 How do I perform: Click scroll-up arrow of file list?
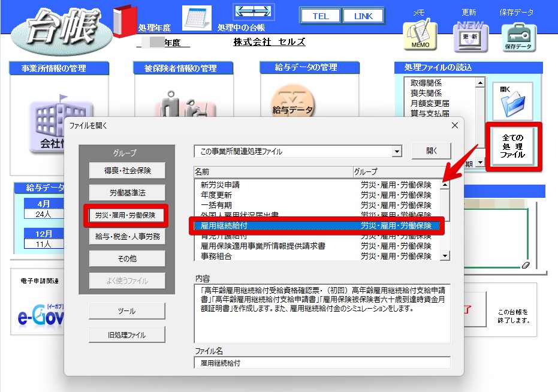445,185
